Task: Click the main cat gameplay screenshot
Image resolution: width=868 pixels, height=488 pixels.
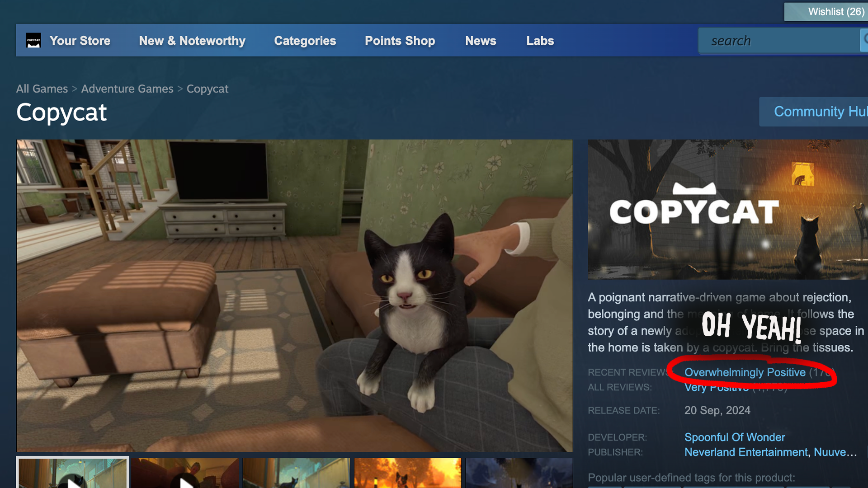Action: point(295,296)
